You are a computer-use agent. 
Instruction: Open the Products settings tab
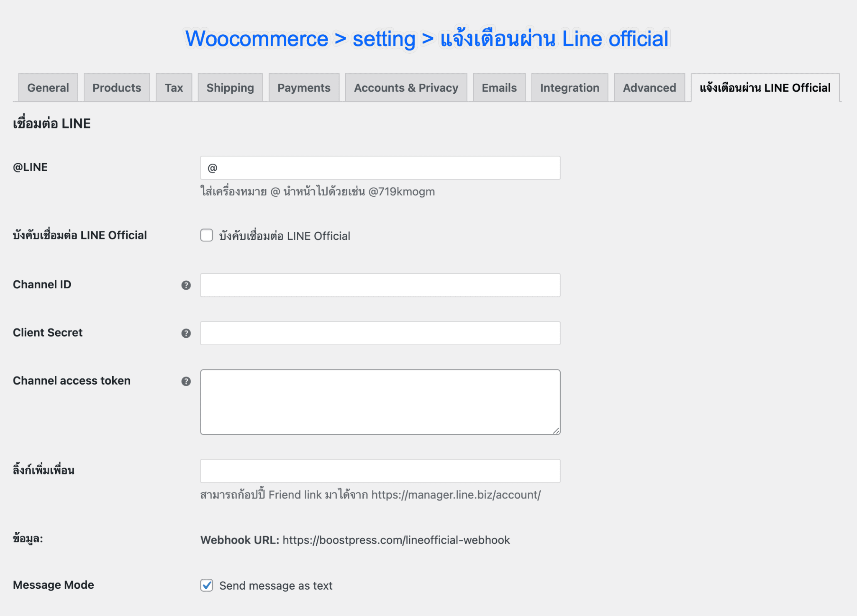coord(116,87)
